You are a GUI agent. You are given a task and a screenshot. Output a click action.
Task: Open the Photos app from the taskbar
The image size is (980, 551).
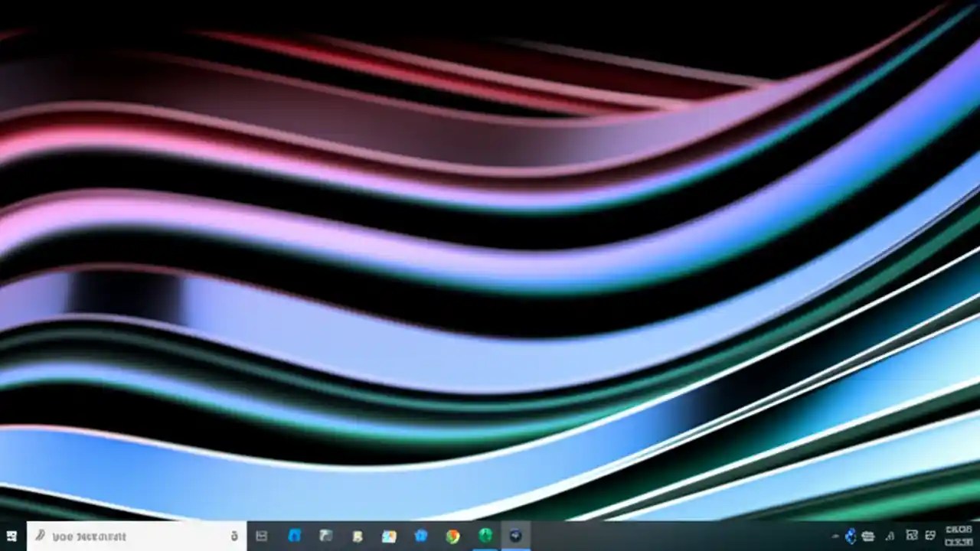[388, 536]
